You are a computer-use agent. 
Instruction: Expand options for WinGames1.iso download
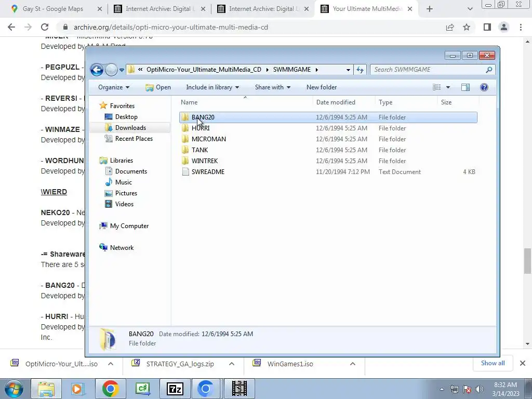(x=353, y=364)
